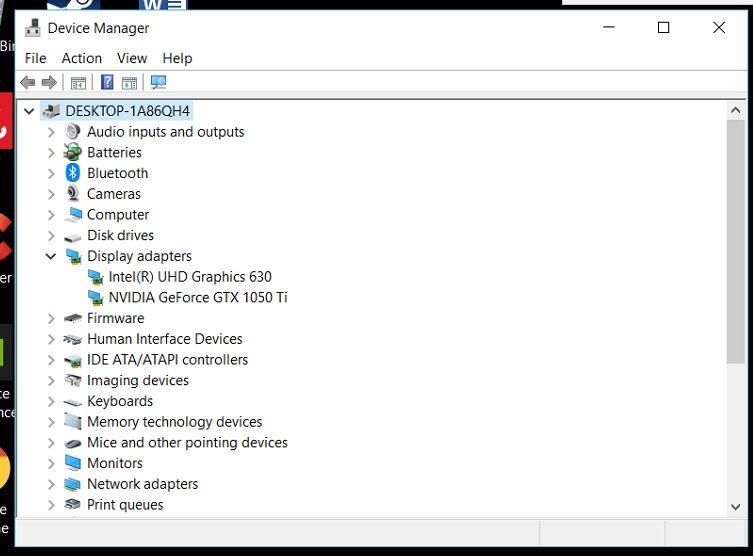The image size is (753, 556).
Task: Select Intel(R) UHD Graphics 630 text
Action: [190, 277]
